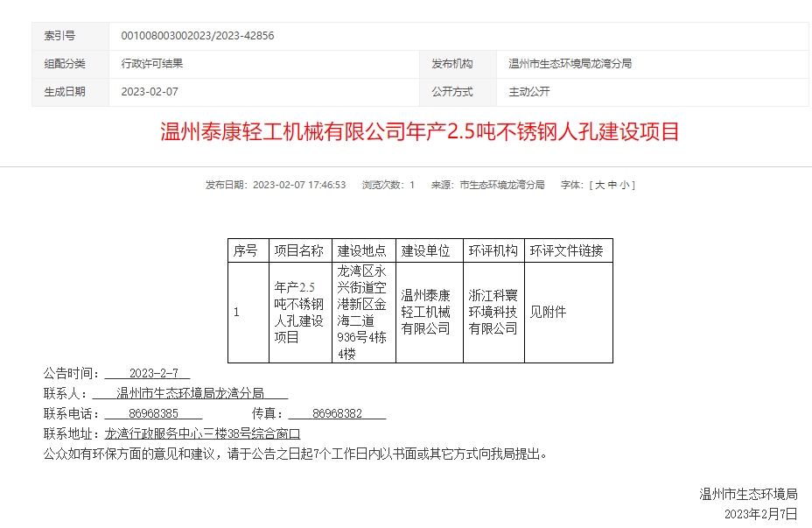Click the 建设地点 address cell in table

pos(362,313)
